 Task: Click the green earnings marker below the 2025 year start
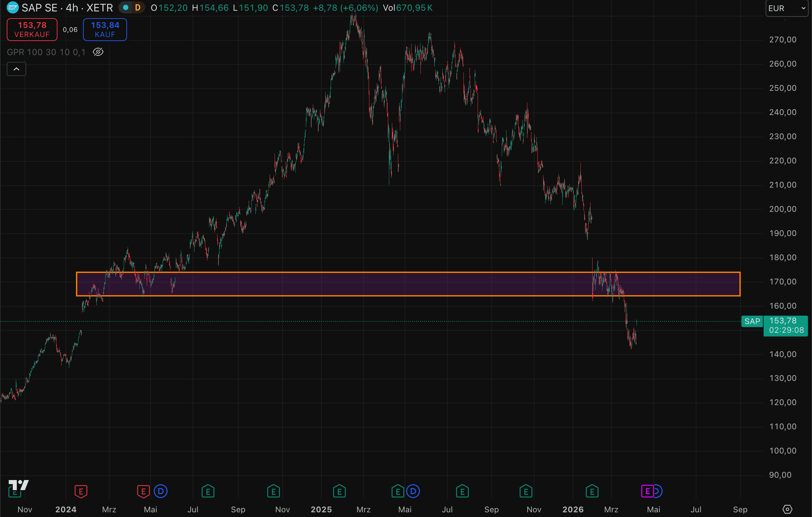coord(339,491)
